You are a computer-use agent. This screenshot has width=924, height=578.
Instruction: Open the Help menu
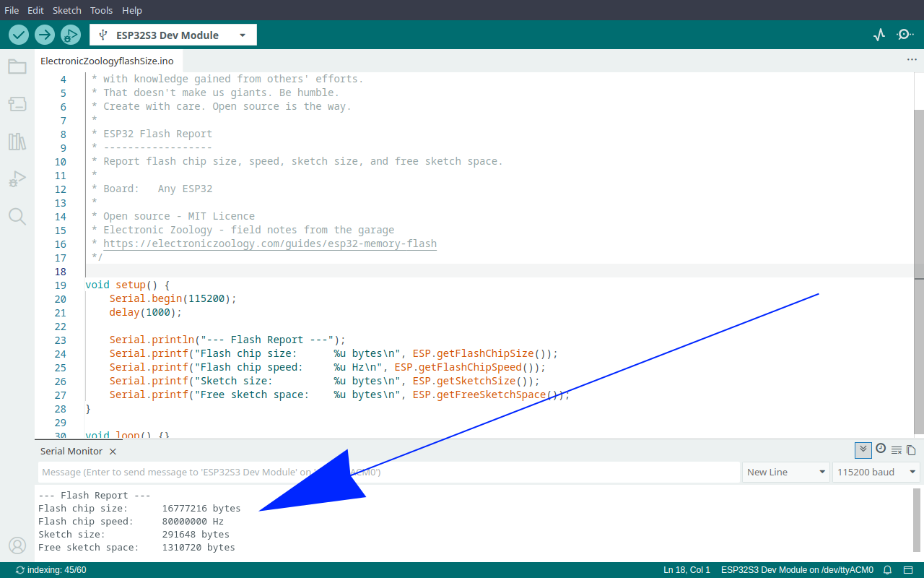(x=132, y=10)
